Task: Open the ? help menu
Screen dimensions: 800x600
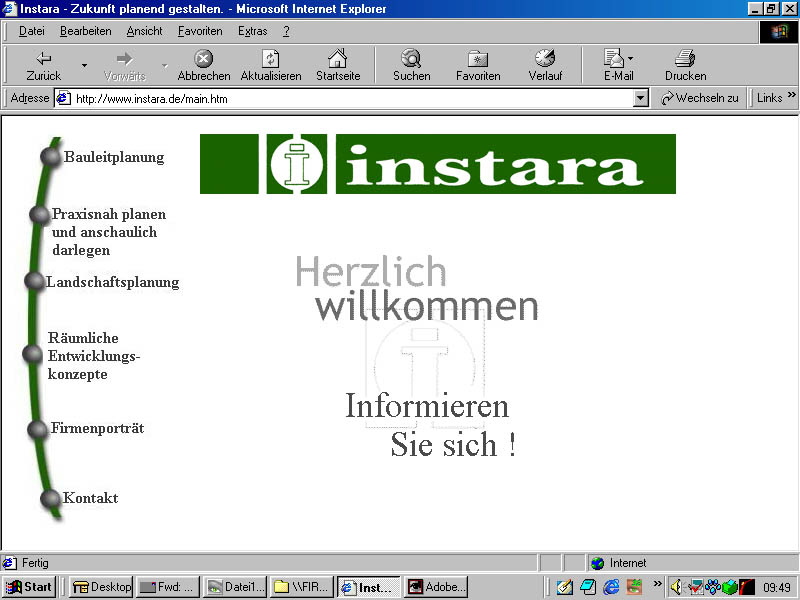Action: [x=286, y=31]
